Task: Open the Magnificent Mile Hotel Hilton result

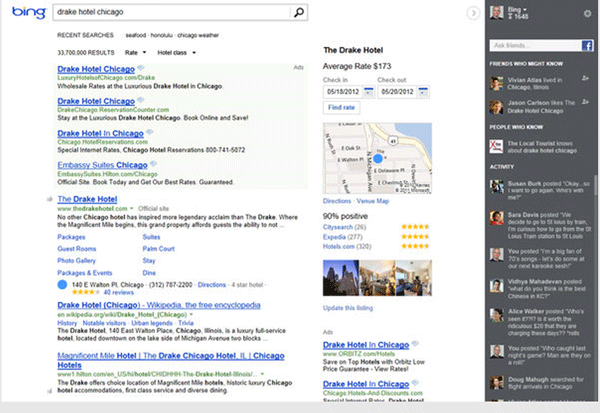Action: click(x=171, y=360)
